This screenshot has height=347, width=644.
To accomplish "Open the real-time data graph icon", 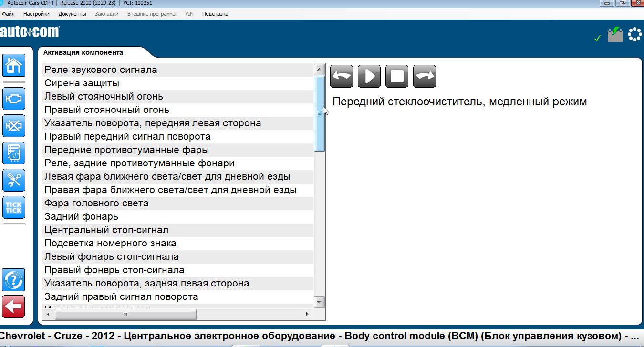I will click(14, 153).
